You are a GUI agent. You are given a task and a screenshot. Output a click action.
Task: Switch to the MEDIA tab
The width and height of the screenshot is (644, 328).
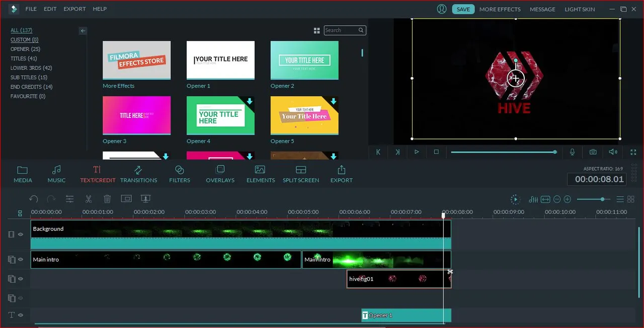[x=23, y=174]
